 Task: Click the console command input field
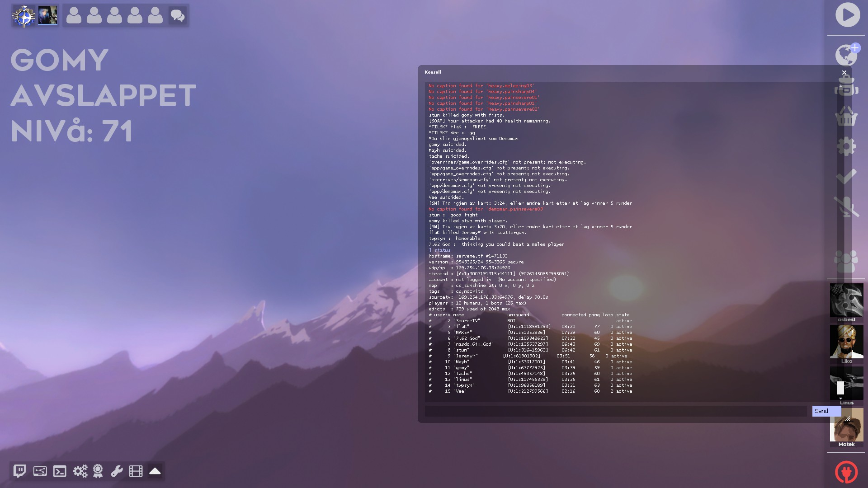[x=615, y=411]
